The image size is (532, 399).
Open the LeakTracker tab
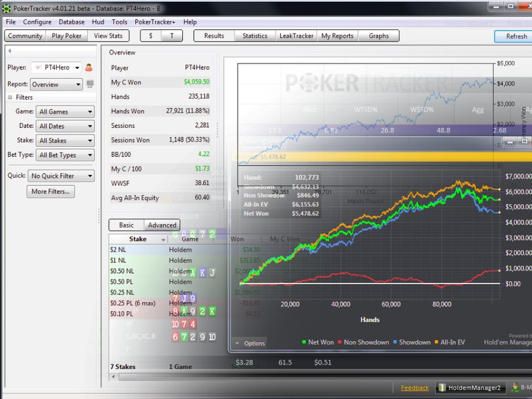tap(296, 35)
